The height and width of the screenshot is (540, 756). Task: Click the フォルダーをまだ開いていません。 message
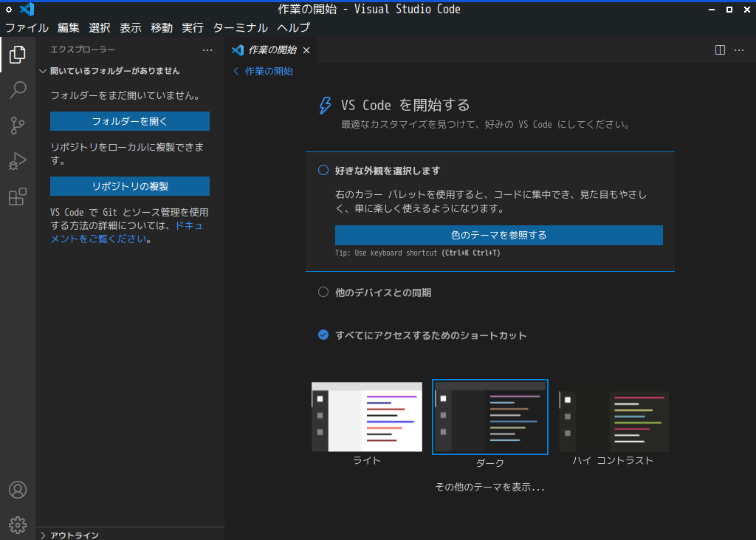coord(126,95)
